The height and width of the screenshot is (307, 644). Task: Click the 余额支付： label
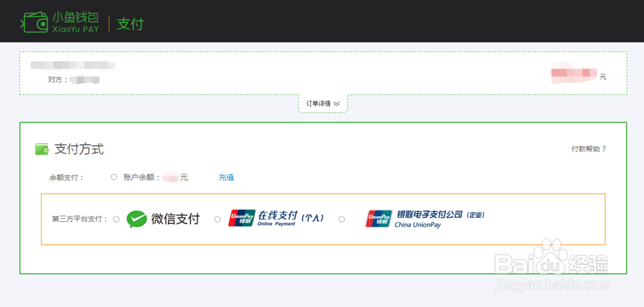pyautogui.click(x=66, y=178)
